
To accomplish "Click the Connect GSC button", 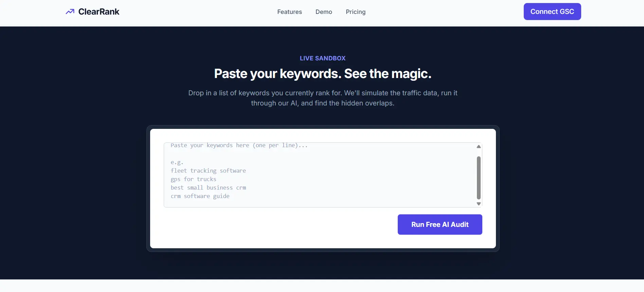I will click(552, 12).
